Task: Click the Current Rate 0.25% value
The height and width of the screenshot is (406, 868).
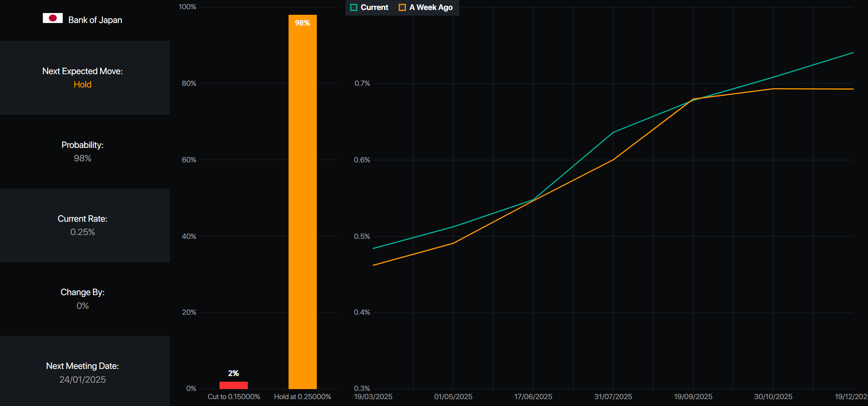Action: [x=82, y=232]
